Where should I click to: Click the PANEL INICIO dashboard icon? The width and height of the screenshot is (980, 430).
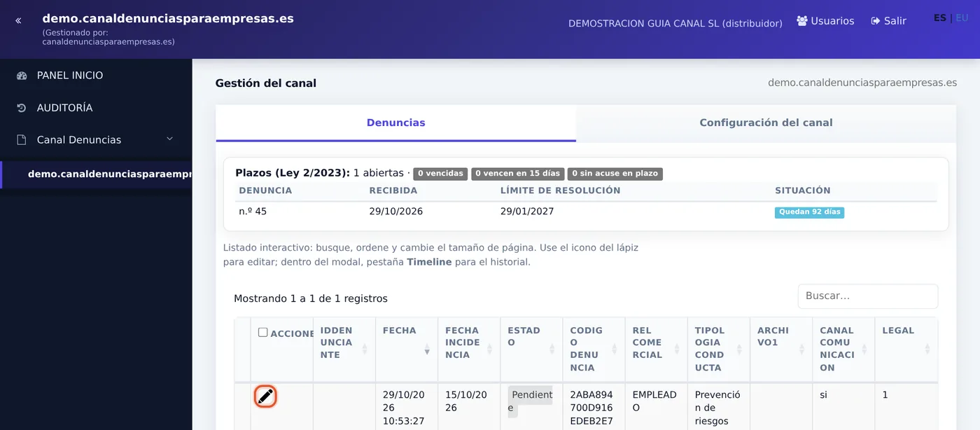(x=22, y=76)
